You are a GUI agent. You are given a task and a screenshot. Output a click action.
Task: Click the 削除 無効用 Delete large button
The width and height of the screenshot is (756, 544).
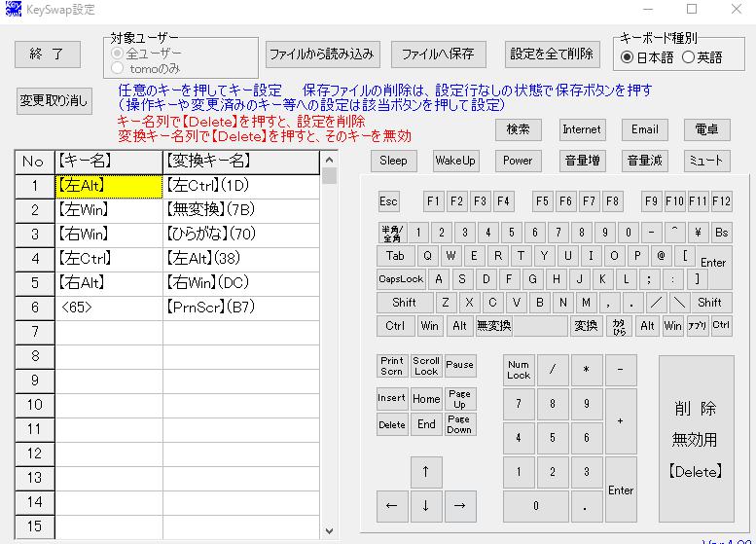pyautogui.click(x=697, y=439)
